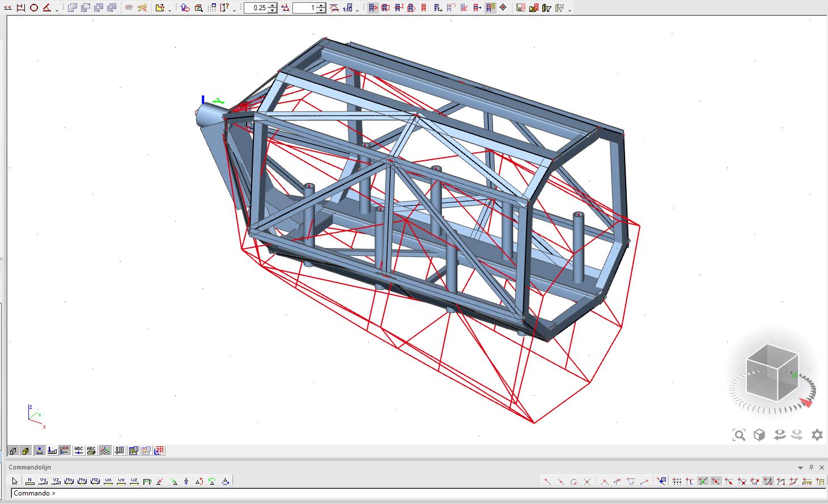Screen dimensions: 828x504
Task: Click the Commandolijn panel title
Action: (x=29, y=467)
